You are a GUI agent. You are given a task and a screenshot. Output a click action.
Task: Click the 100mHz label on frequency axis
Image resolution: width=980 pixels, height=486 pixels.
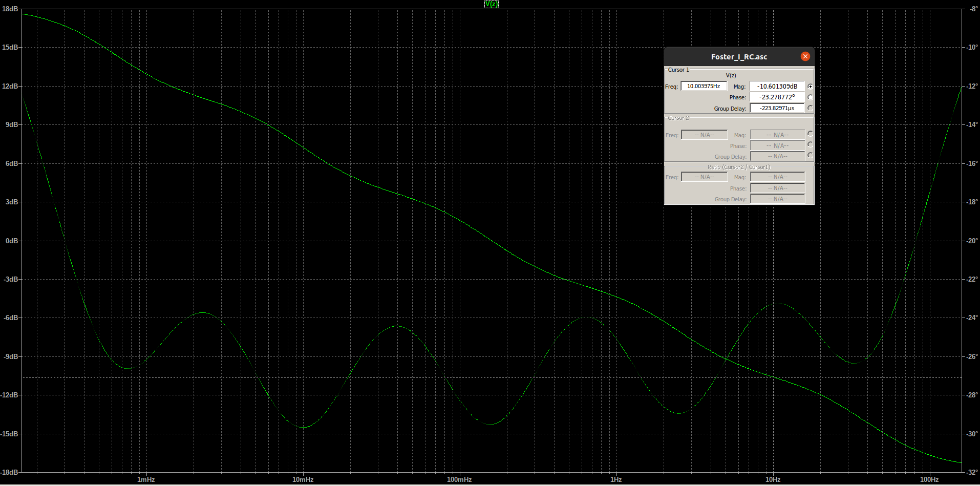(459, 480)
